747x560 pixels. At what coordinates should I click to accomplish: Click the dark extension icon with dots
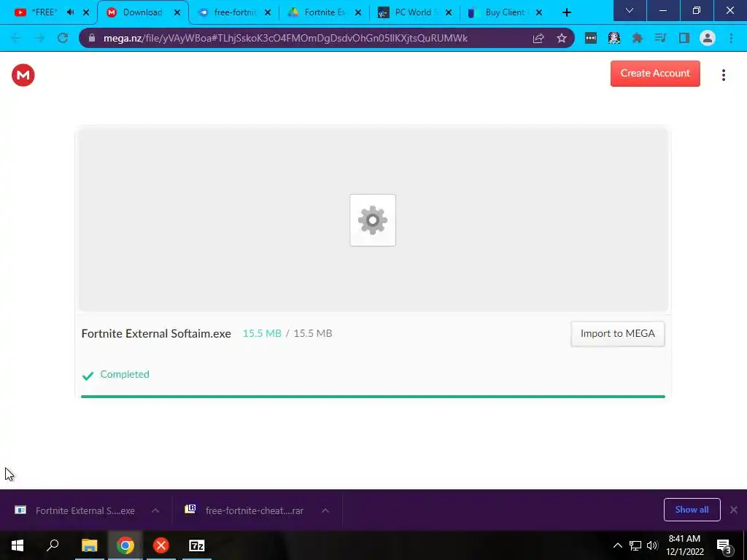[591, 38]
